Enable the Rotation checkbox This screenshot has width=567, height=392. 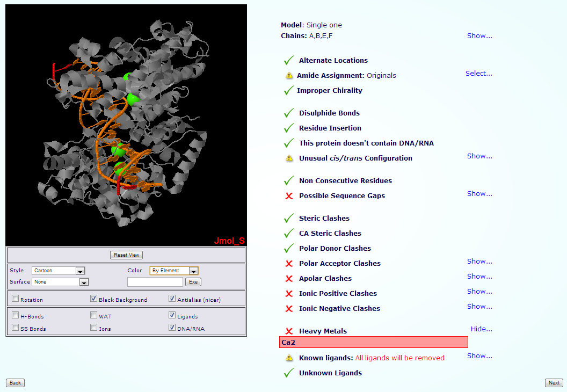[x=16, y=299]
